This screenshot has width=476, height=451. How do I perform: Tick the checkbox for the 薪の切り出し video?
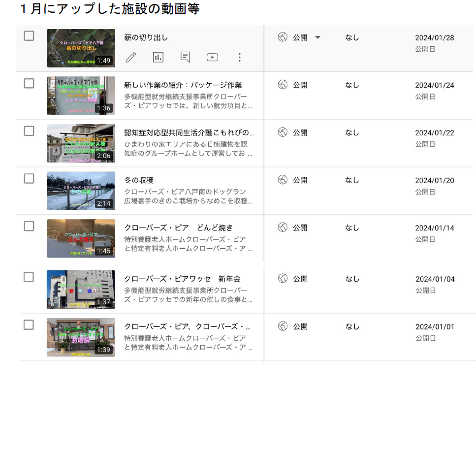coord(29,36)
